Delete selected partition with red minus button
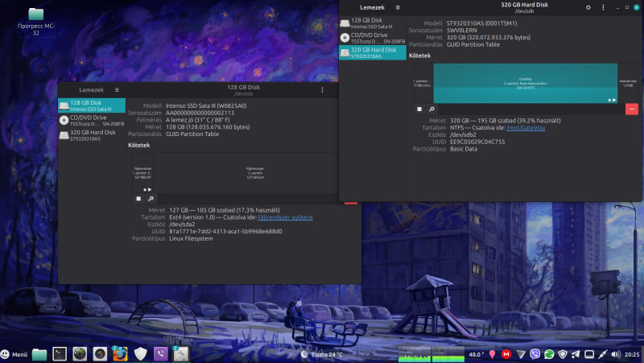The image size is (644, 363). point(631,109)
